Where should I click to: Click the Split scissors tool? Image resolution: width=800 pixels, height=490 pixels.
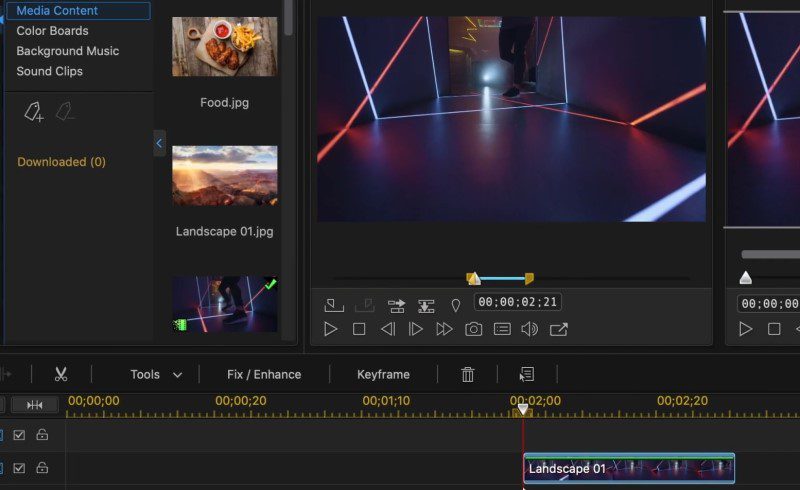point(61,374)
